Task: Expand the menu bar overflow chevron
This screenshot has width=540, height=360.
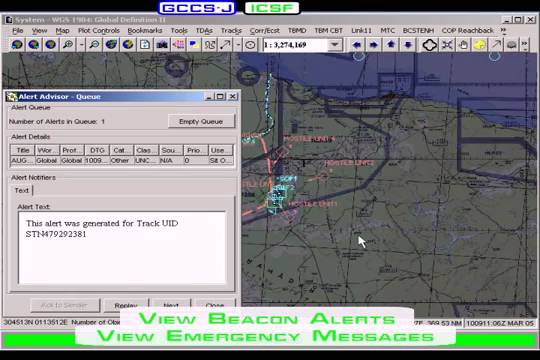Action: [x=503, y=30]
